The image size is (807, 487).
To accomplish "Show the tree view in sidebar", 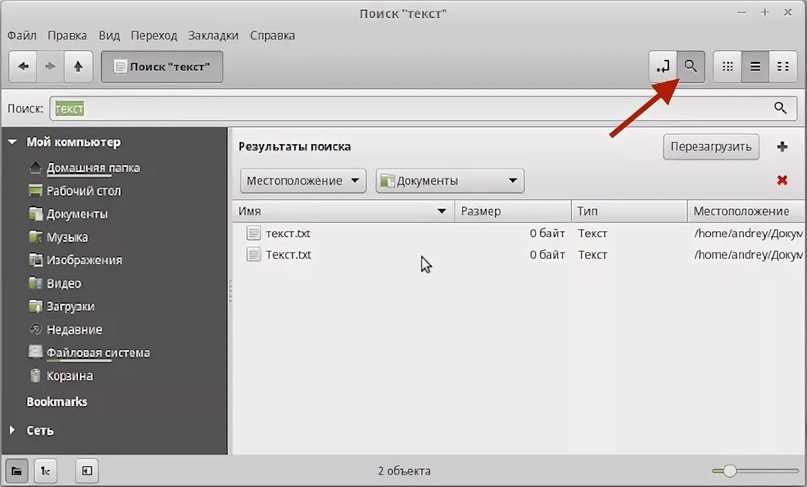I will coord(45,470).
